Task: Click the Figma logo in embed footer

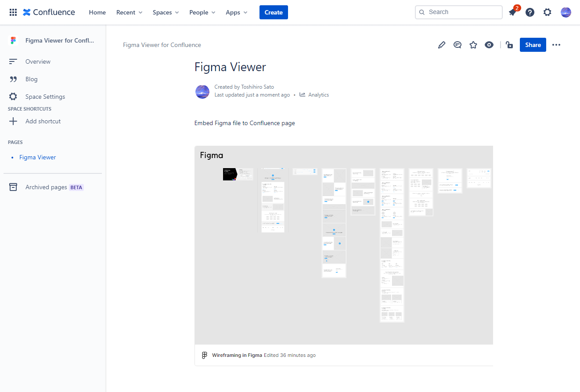Action: (x=204, y=355)
